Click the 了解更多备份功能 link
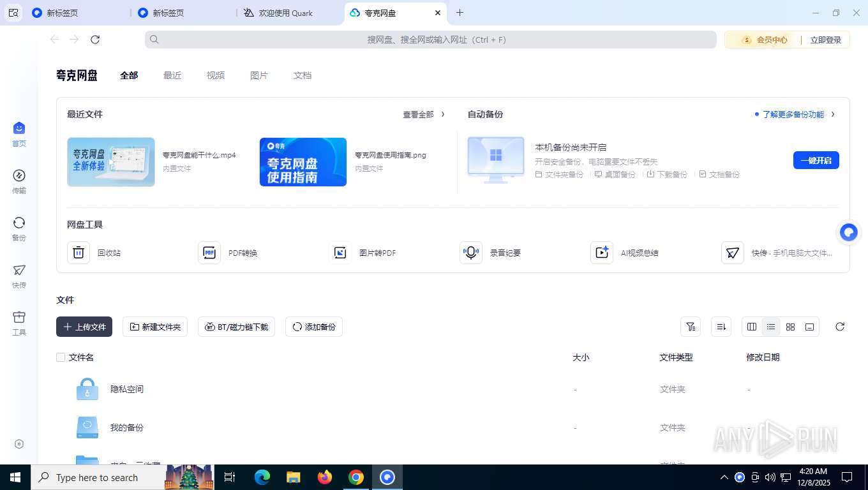 [x=793, y=114]
